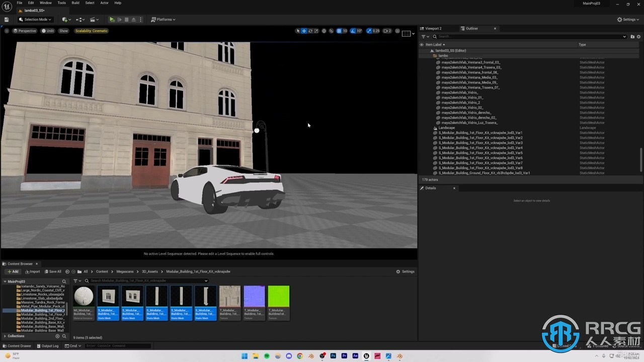Click the Outliner create folder icon
The width and height of the screenshot is (644, 362).
point(632,36)
